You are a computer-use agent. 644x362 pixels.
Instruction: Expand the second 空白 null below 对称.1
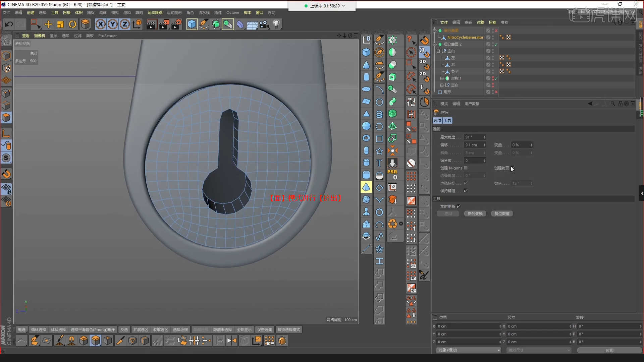442,85
